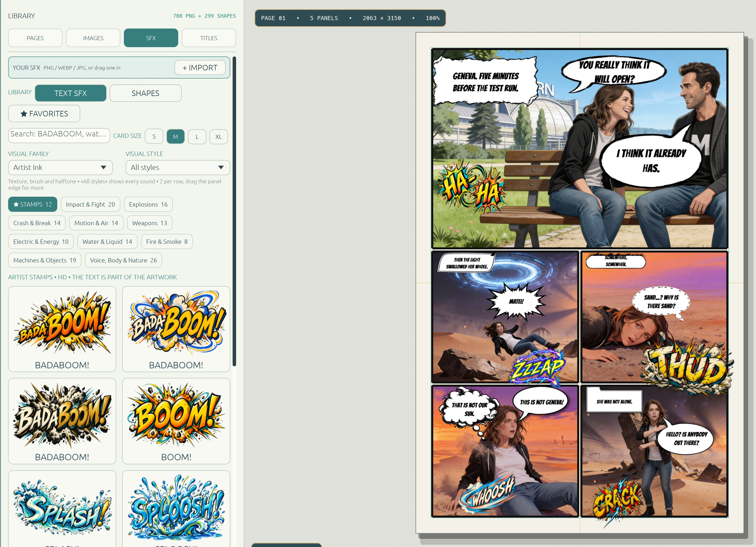Pick the blue-swirl BADABOOM! stamp card
Viewport: 756px width, 547px height.
(176, 329)
